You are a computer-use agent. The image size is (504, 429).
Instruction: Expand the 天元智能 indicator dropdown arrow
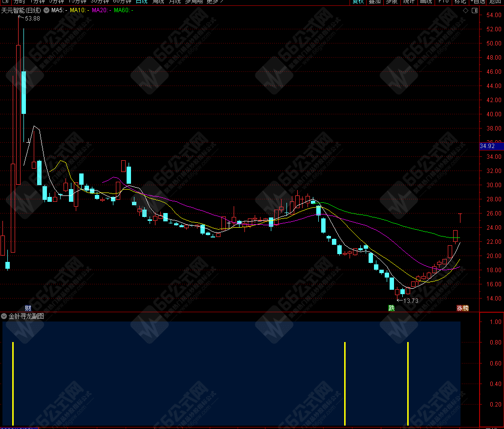46,10
